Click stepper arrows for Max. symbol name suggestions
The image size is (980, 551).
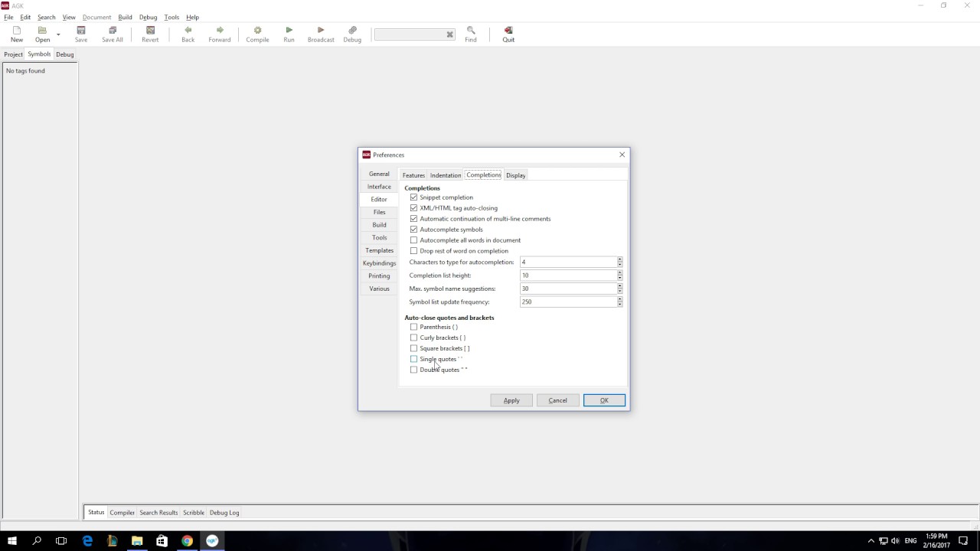620,289
